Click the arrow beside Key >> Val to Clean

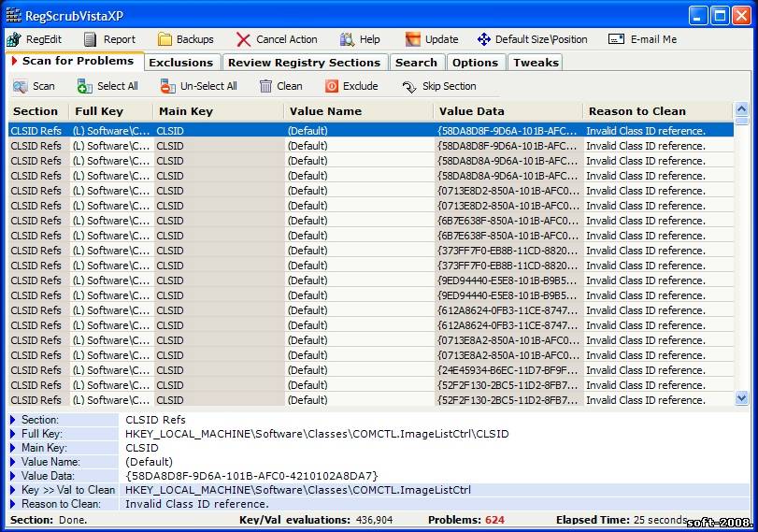coord(13,490)
